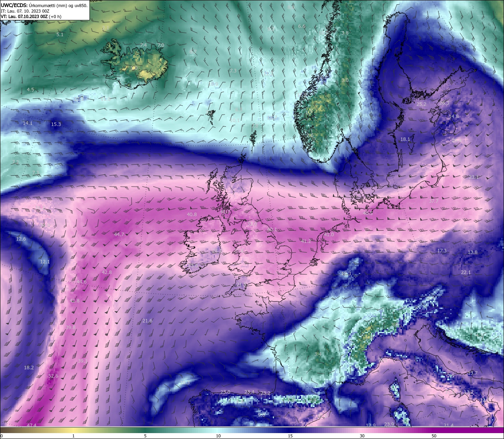Click the VT: Lau. 07.10.2023 00Z (+0 h) line
The image size is (504, 439).
click(31, 17)
